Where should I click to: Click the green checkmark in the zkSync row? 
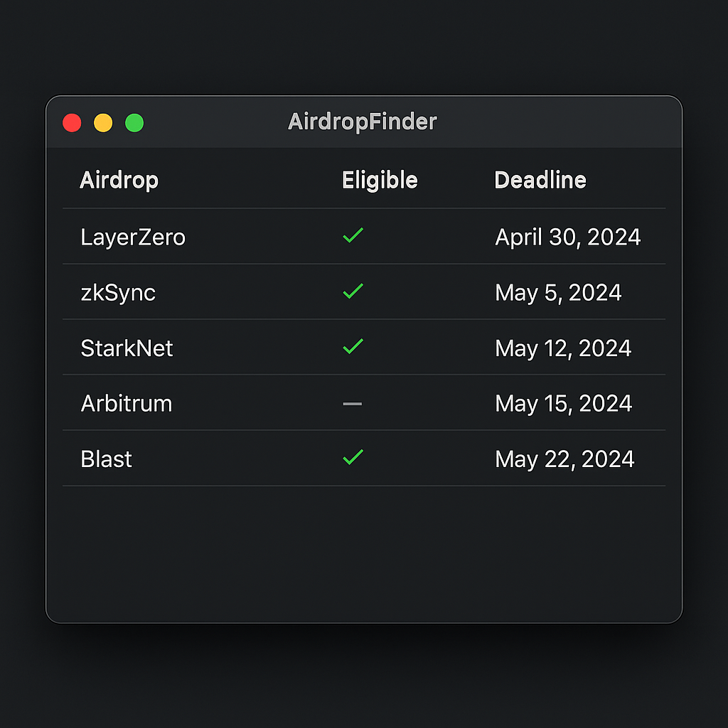pyautogui.click(x=353, y=291)
